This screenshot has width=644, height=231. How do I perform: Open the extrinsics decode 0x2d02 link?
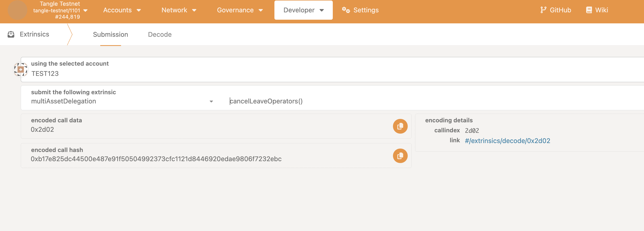(x=507, y=141)
